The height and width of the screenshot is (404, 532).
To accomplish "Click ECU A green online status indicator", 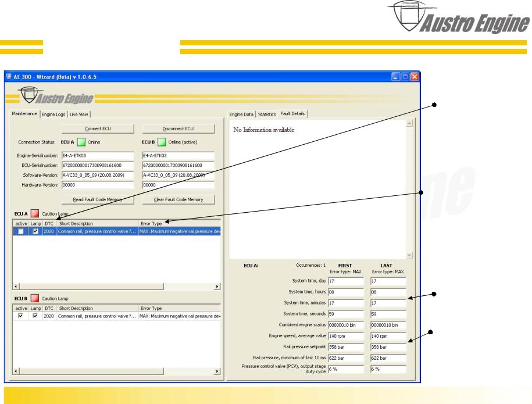I will point(81,142).
